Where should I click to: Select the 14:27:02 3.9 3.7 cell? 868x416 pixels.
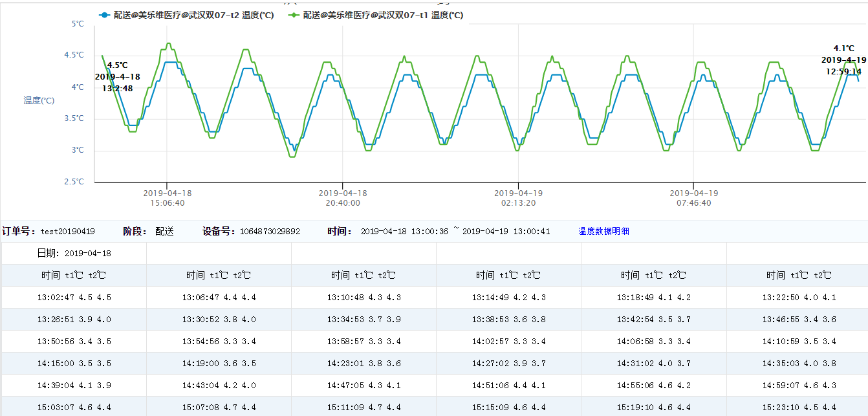(x=508, y=364)
